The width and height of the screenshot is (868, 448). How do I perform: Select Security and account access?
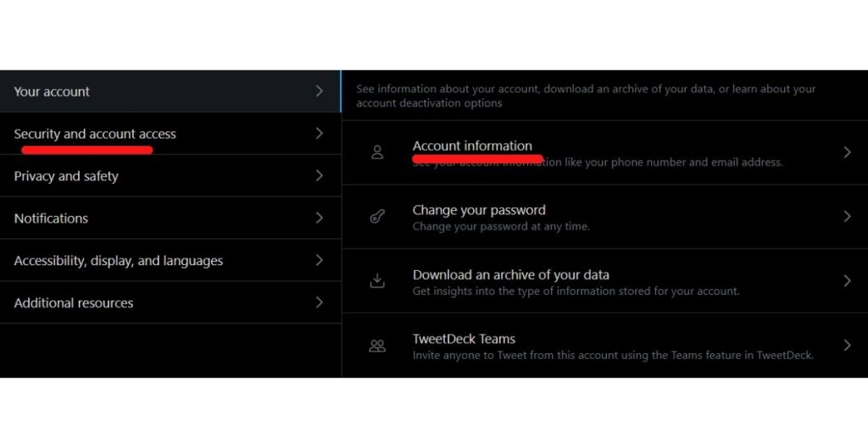95,134
